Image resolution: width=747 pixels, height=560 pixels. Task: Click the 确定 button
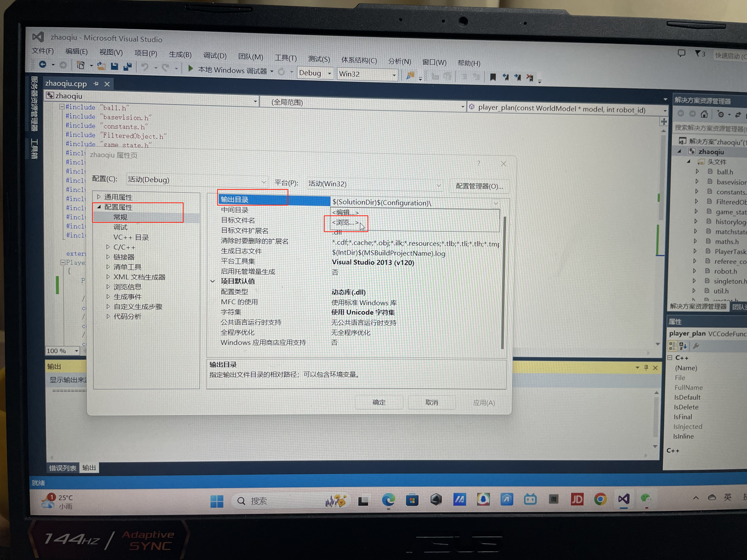pyautogui.click(x=379, y=402)
